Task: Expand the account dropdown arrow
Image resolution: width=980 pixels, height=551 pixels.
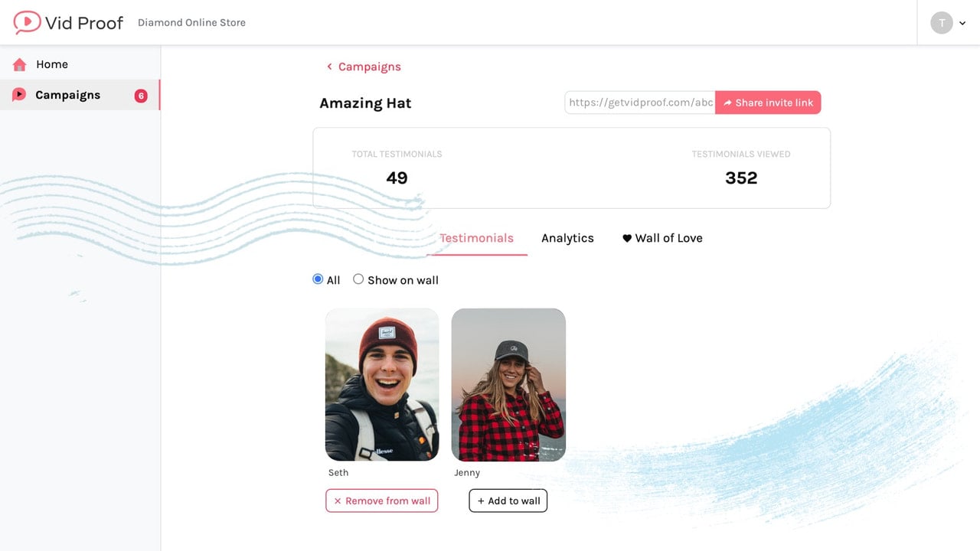Action: pos(962,23)
